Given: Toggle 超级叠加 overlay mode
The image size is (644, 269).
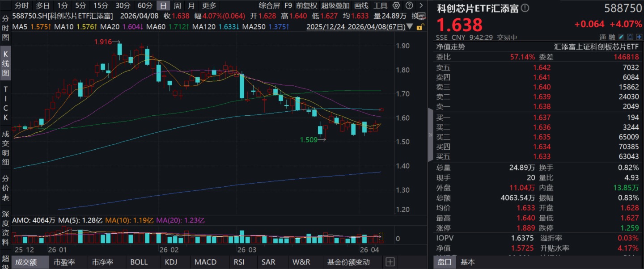Looking at the screenshot, I should tap(335, 6).
